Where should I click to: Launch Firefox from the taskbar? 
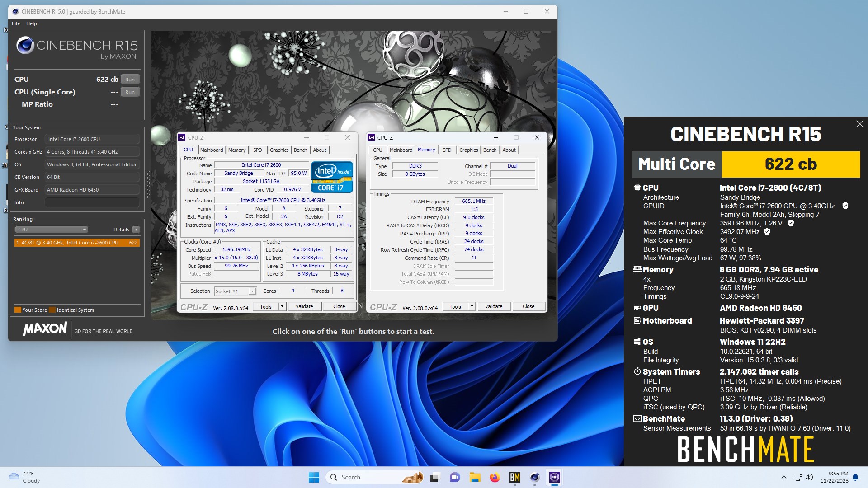(x=495, y=477)
